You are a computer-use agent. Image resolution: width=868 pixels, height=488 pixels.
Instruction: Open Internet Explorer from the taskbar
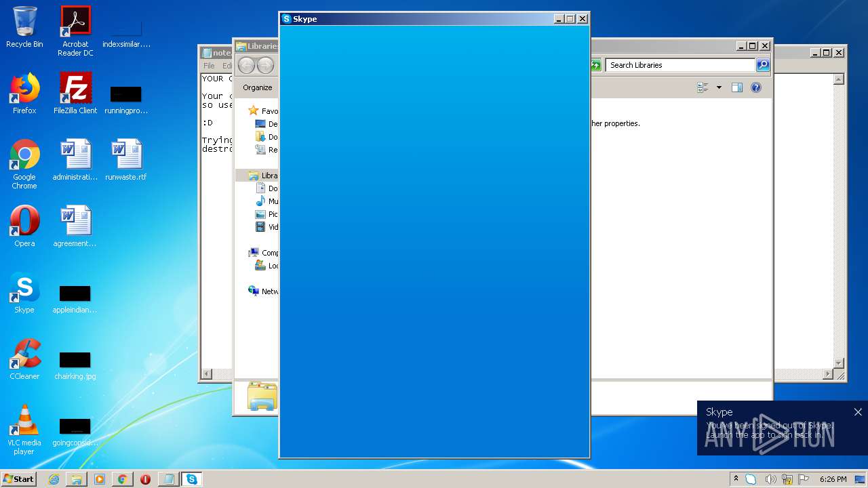[54, 479]
